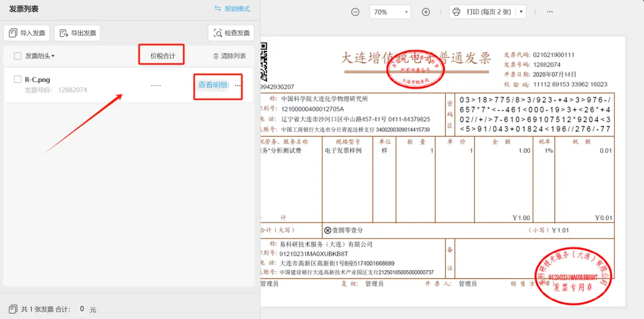Click the 导入发票 import button
This screenshot has height=319, width=644.
point(27,33)
